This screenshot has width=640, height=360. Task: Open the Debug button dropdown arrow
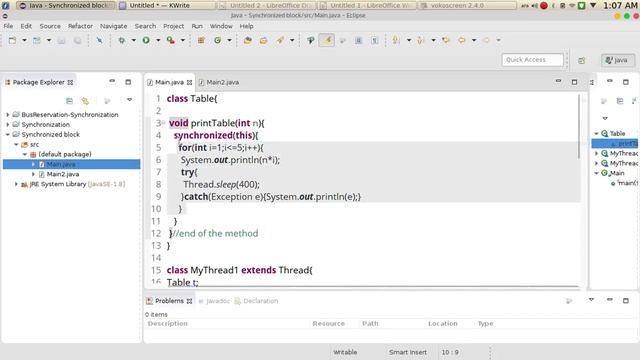click(x=133, y=40)
